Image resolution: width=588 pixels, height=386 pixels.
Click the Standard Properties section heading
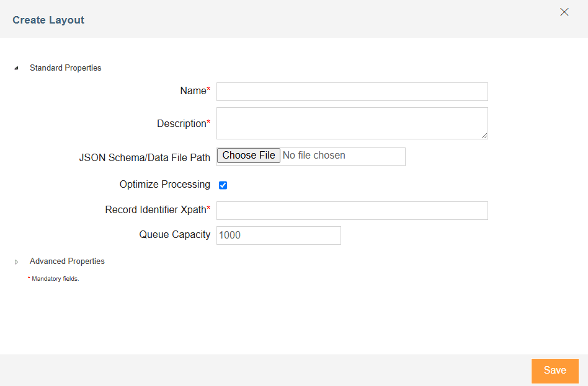(x=65, y=68)
